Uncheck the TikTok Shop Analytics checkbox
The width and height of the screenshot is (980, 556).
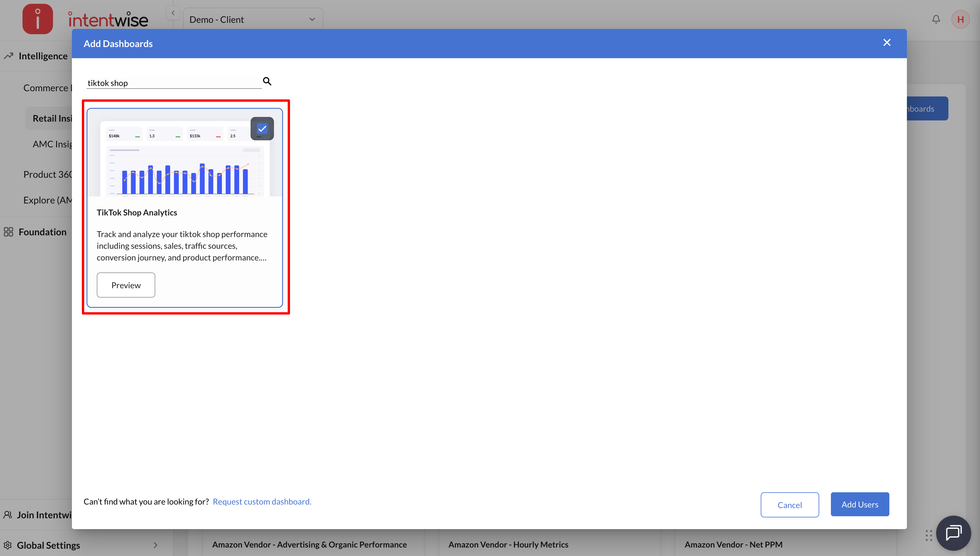coord(262,129)
